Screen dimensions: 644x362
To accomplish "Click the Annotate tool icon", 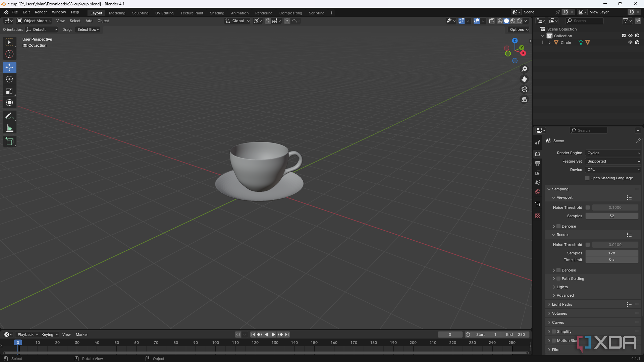I will coord(9,115).
